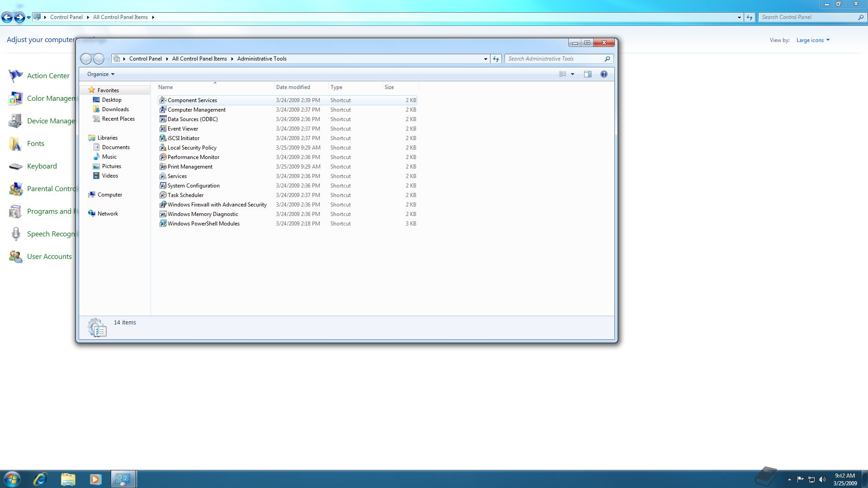Open the Fonts icon in Control Panel
This screenshot has height=488, width=868.
pyautogui.click(x=15, y=144)
